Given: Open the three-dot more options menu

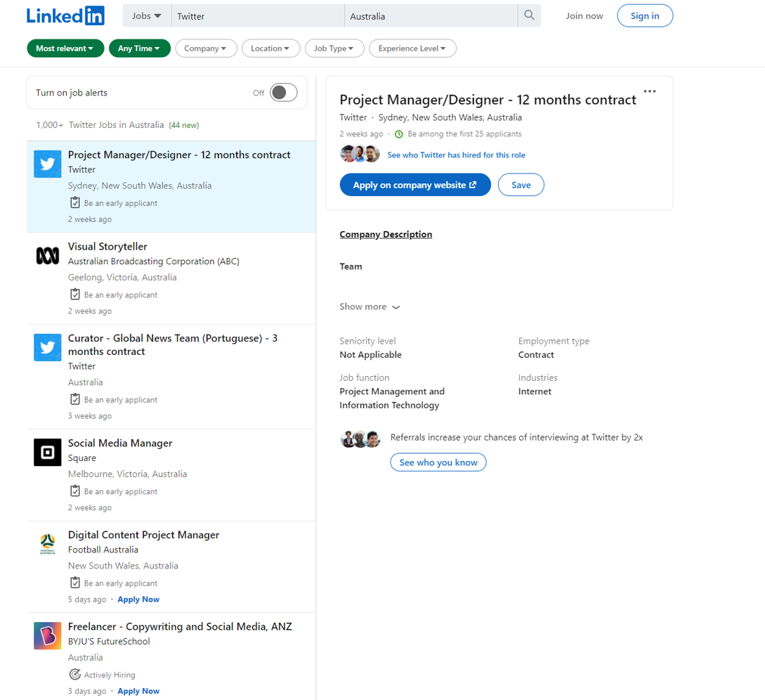Looking at the screenshot, I should (x=649, y=91).
